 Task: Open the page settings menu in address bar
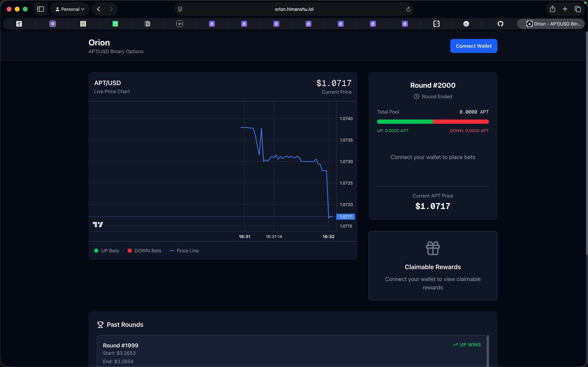click(x=180, y=9)
